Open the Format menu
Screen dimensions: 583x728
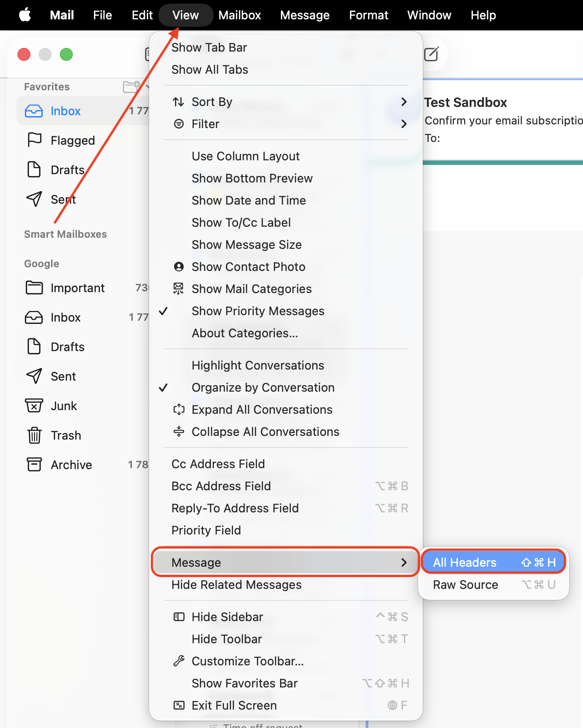click(x=368, y=15)
